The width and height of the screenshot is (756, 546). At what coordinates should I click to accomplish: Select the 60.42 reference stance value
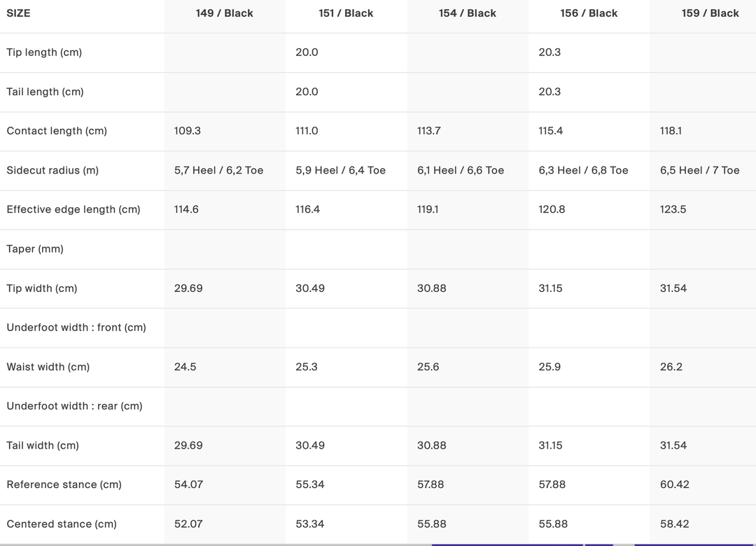tap(674, 484)
